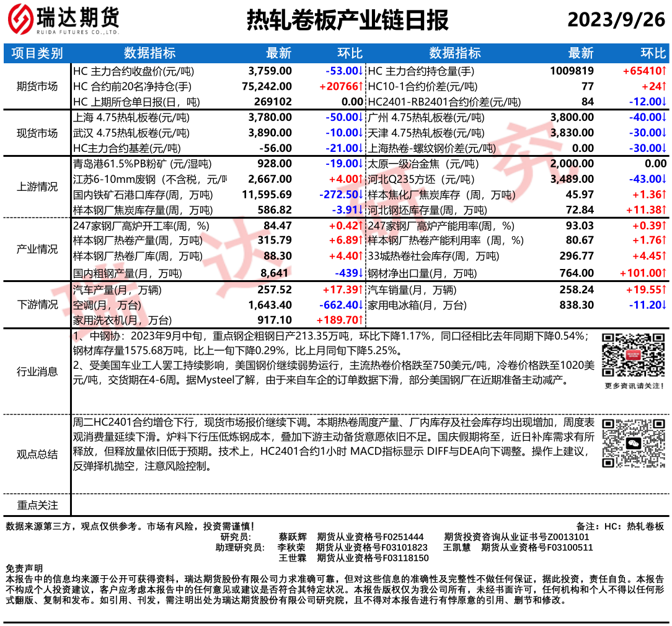
Task: Click the 更多资讯请关注 caption
Action: click(634, 386)
